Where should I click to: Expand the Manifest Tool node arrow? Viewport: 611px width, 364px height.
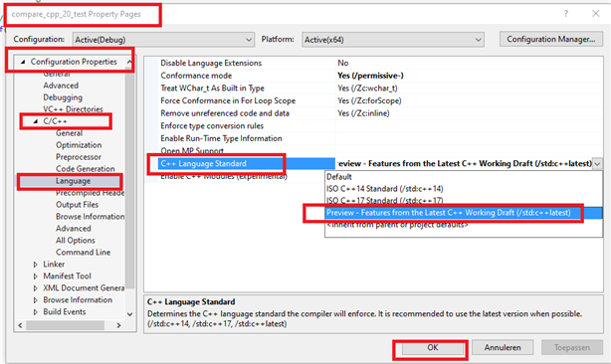pyautogui.click(x=36, y=276)
